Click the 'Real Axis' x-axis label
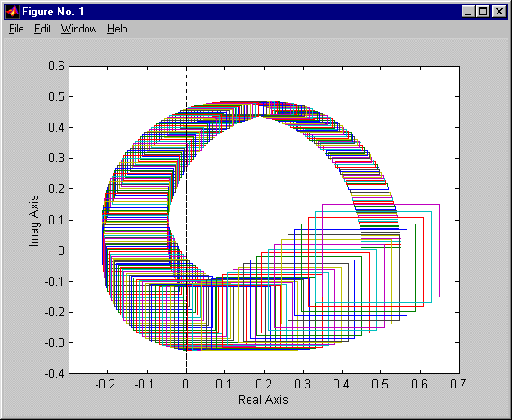The width and height of the screenshot is (512, 420). [263, 399]
